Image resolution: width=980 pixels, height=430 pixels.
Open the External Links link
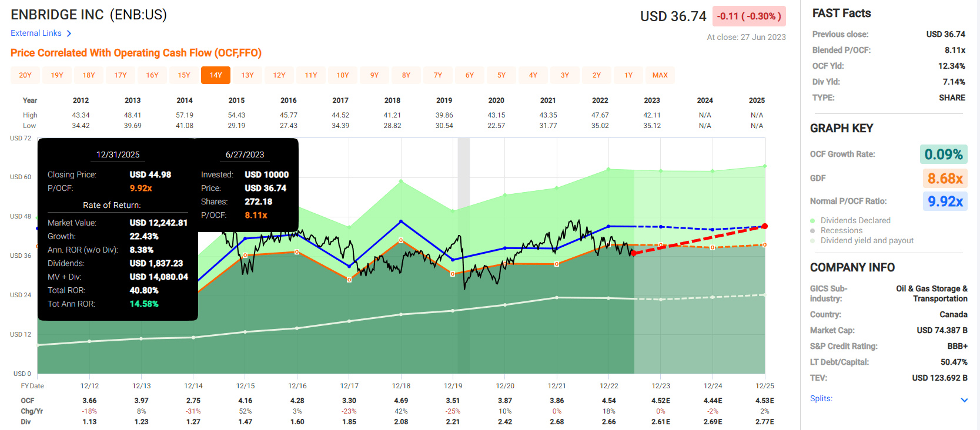pyautogui.click(x=36, y=33)
